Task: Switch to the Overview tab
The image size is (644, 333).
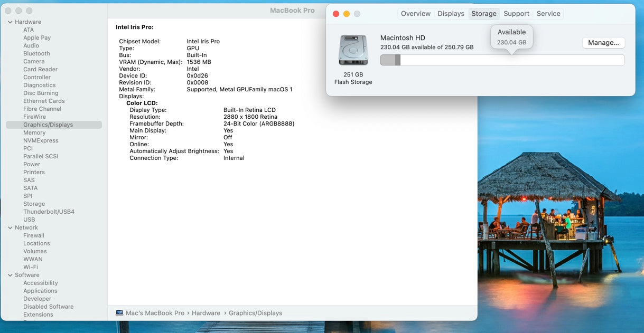Action: 415,14
